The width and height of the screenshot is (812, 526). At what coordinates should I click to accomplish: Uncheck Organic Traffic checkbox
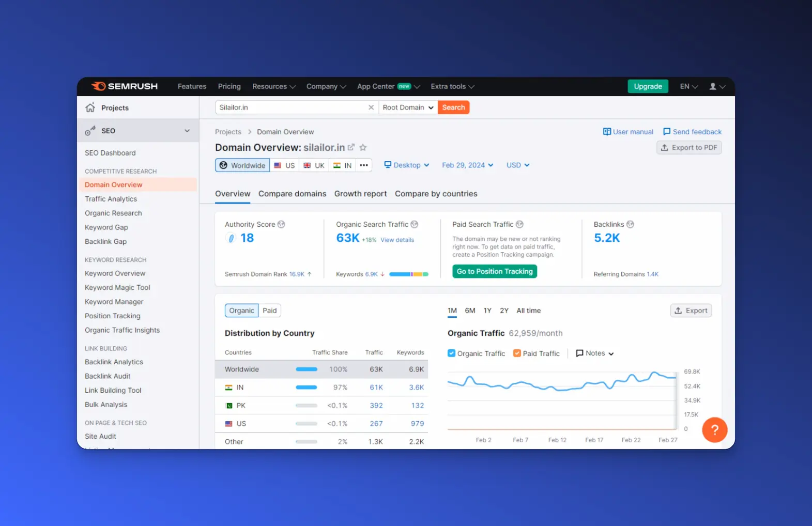(x=451, y=353)
